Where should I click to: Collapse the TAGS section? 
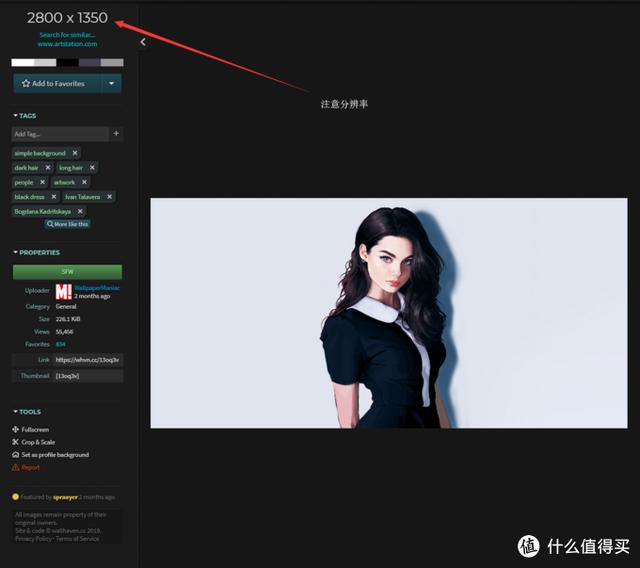click(24, 116)
